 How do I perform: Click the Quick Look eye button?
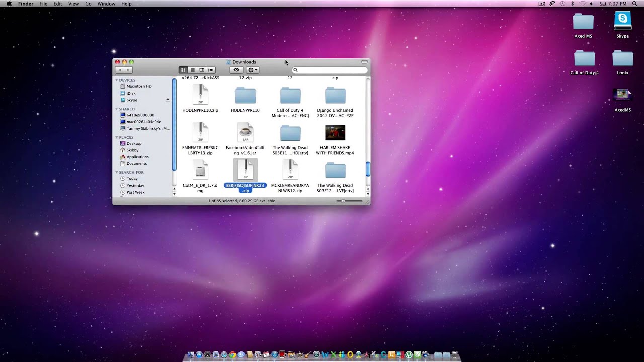(x=236, y=70)
